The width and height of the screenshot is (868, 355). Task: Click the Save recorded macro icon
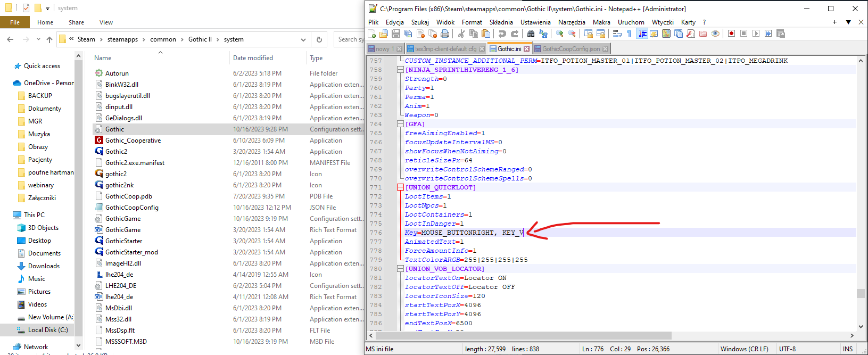point(780,34)
